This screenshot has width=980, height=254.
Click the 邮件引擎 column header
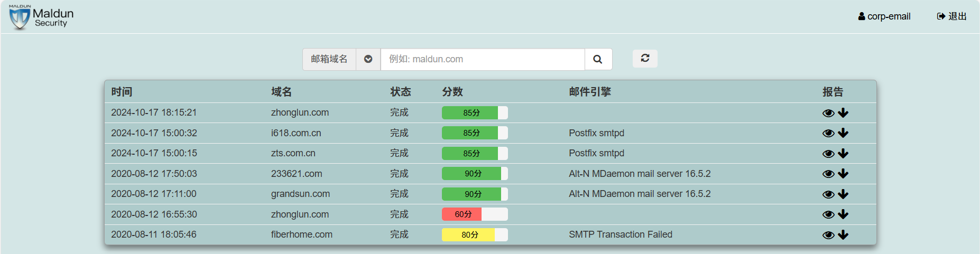(590, 92)
